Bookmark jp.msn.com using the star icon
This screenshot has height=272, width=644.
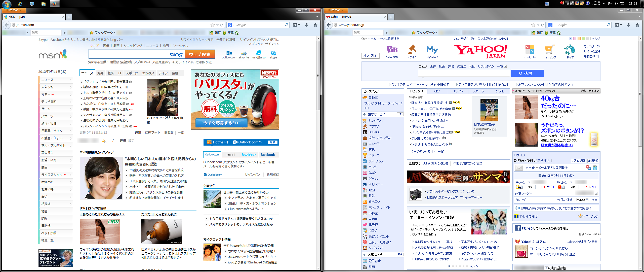(213, 25)
